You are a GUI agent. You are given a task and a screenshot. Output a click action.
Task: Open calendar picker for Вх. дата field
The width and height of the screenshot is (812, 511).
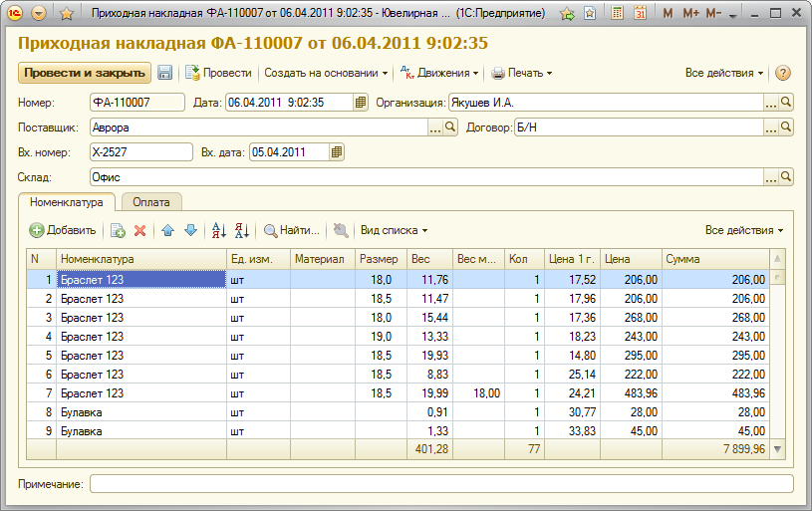337,152
